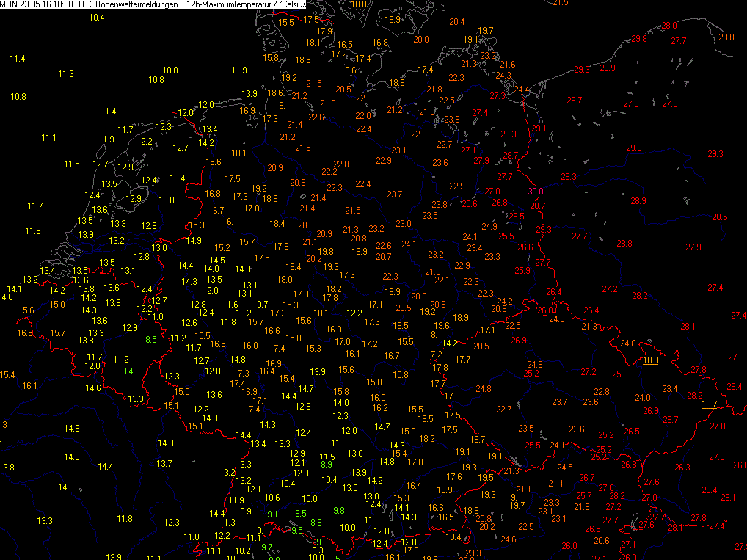The height and width of the screenshot is (560, 747).
Task: Select the '18:00 UTC' time in header
Action: tap(72, 4)
